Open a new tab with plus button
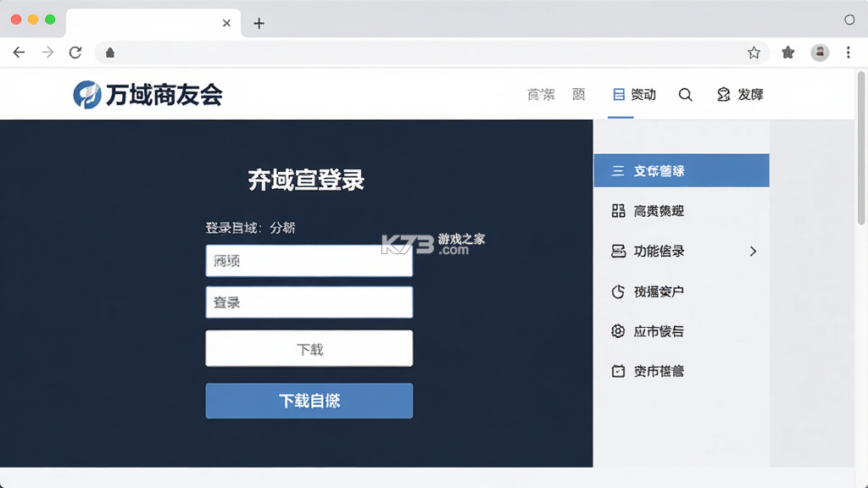Viewport: 868px width, 488px height. [259, 23]
